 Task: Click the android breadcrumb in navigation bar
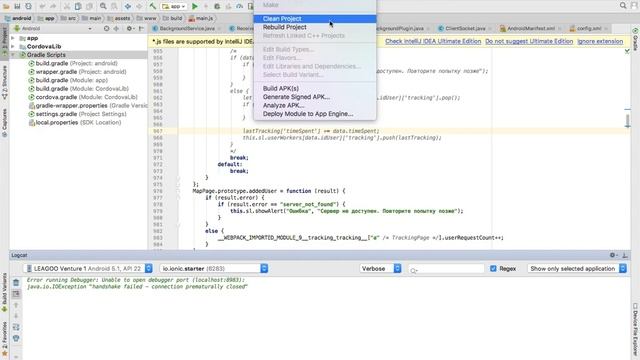tap(18, 18)
